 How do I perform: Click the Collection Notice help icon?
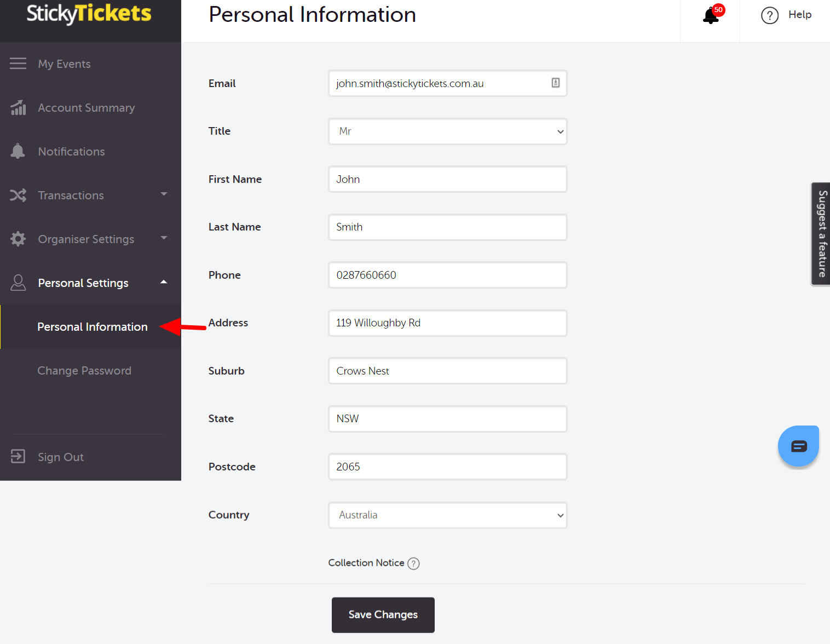coord(413,563)
